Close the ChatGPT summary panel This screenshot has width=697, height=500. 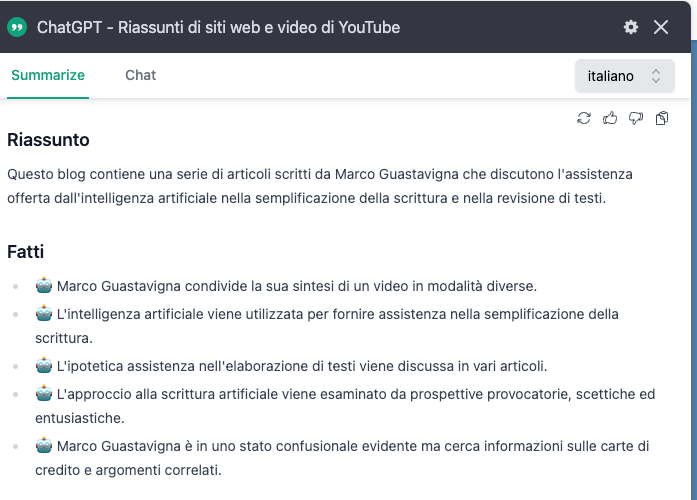pyautogui.click(x=661, y=27)
